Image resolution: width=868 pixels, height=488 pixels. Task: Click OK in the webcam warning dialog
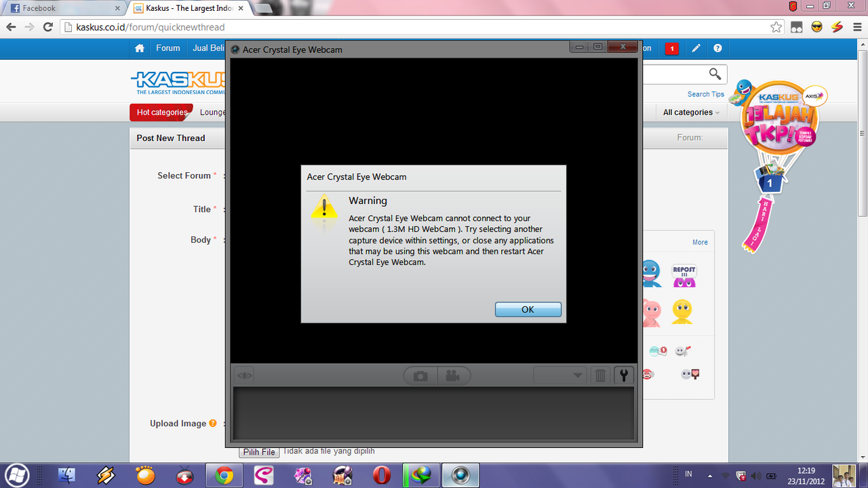[x=528, y=309]
